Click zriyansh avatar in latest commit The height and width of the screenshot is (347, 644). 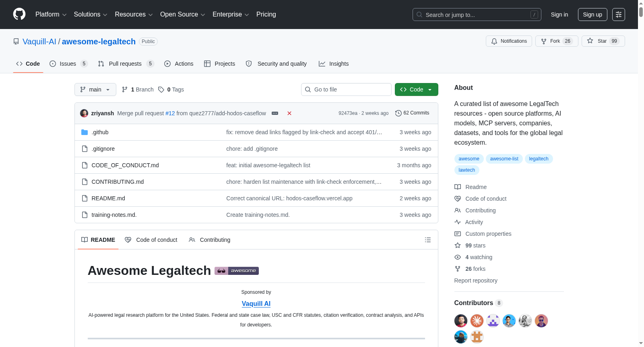[84, 113]
